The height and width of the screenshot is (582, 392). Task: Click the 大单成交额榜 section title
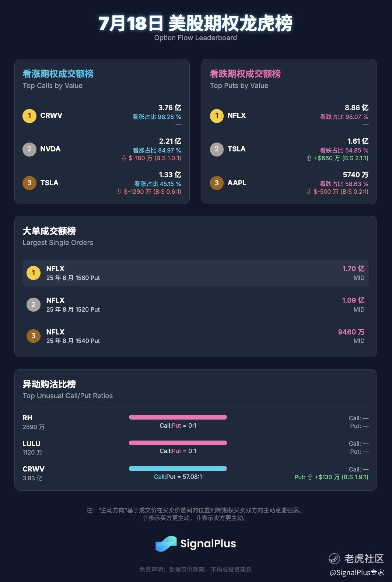coord(49,231)
